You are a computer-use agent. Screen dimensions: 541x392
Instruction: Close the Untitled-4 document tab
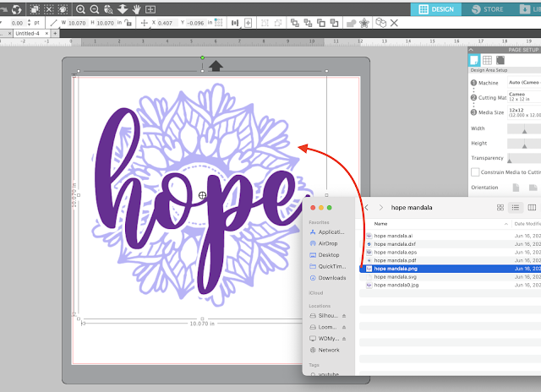coord(47,34)
